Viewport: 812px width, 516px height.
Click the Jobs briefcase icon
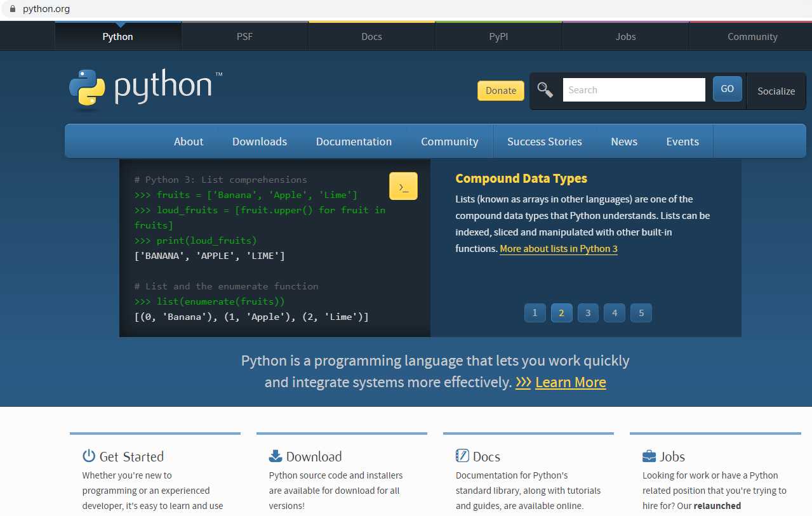click(x=649, y=456)
